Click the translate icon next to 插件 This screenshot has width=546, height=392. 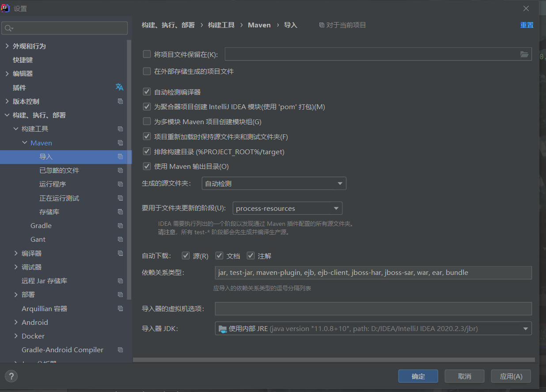[x=119, y=87]
